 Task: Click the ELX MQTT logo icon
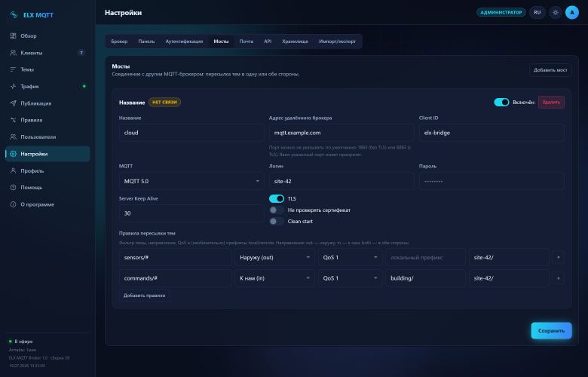point(14,15)
